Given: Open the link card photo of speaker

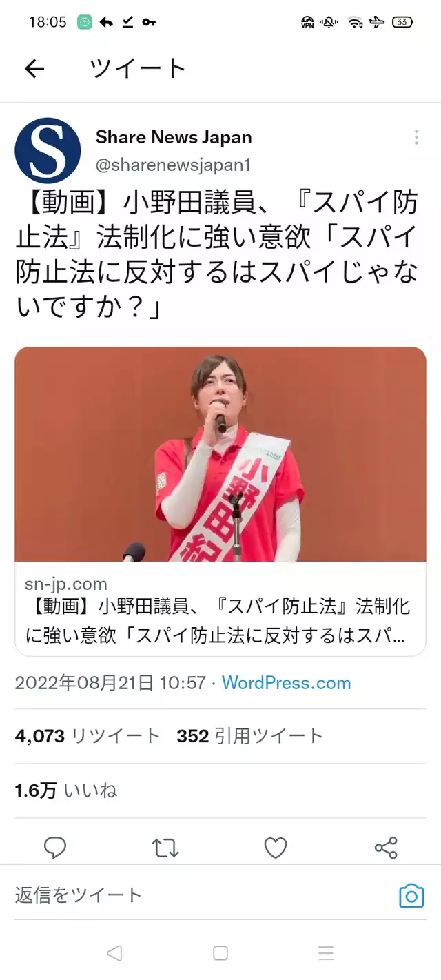Looking at the screenshot, I should (220, 454).
